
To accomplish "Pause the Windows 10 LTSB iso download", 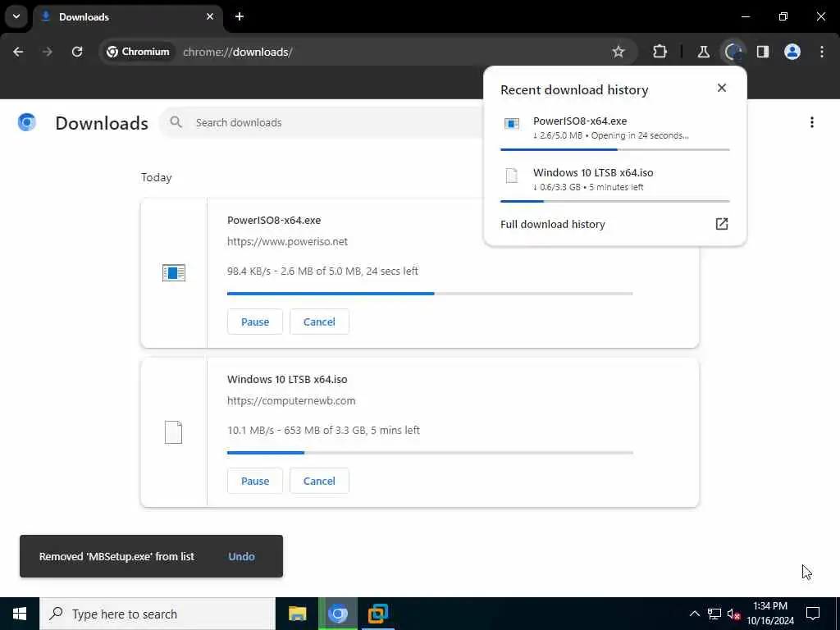I will tap(255, 481).
